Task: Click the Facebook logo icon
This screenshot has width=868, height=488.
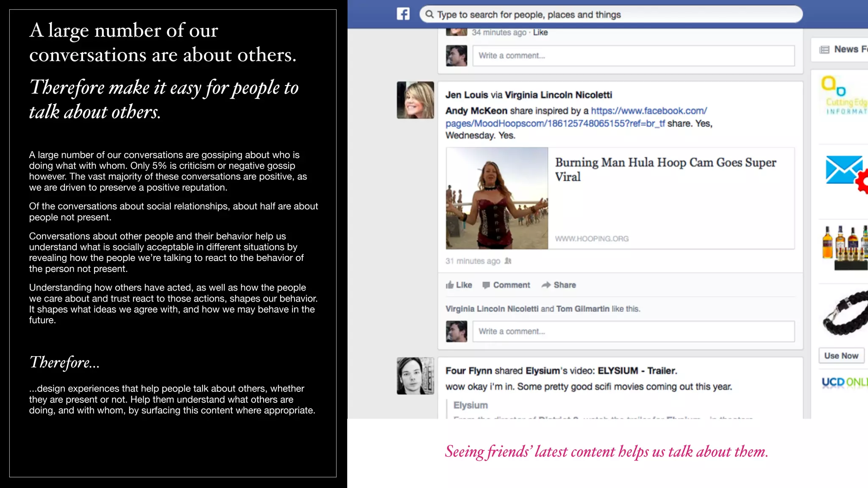Action: (403, 14)
